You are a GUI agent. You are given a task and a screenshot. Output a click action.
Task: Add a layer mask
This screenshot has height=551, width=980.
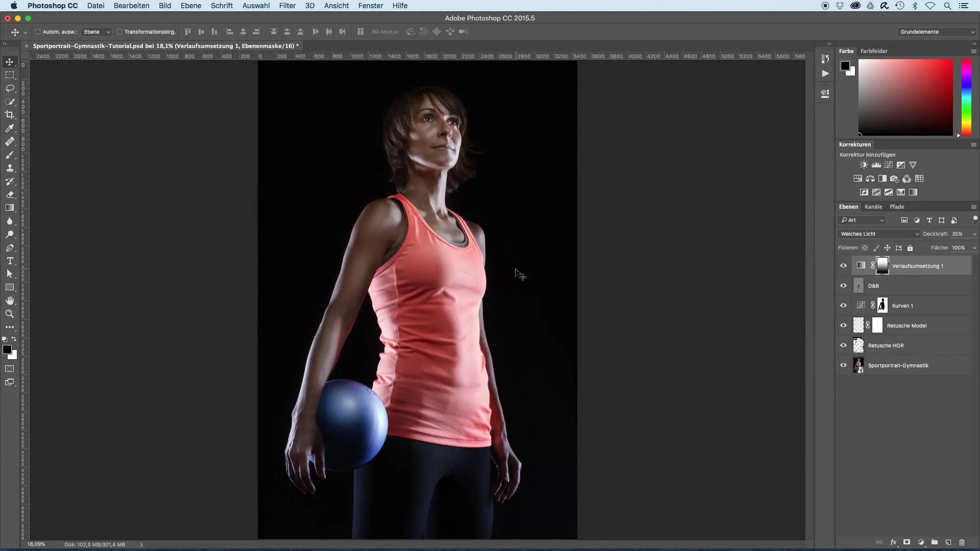tap(907, 542)
